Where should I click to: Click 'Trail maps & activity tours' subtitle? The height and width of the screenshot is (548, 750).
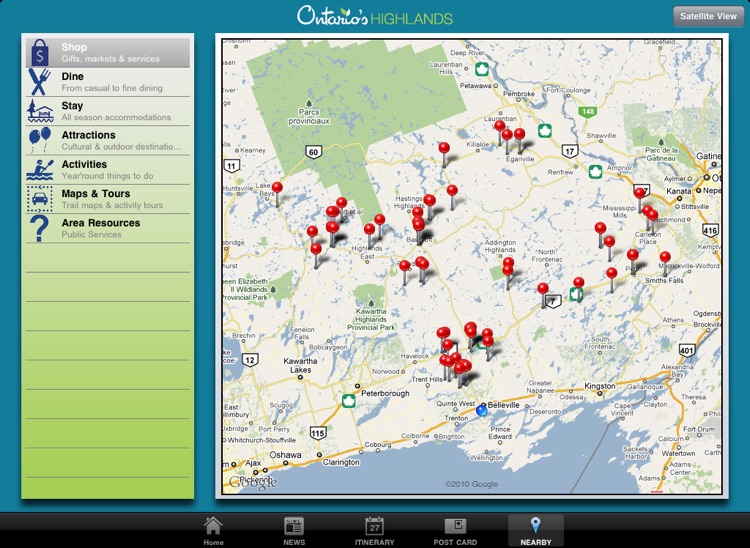pos(112,205)
